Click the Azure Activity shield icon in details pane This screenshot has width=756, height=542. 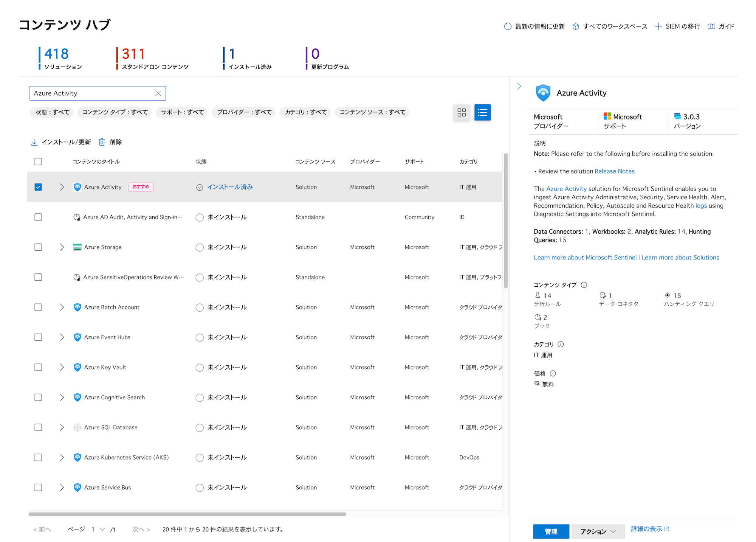coord(543,93)
